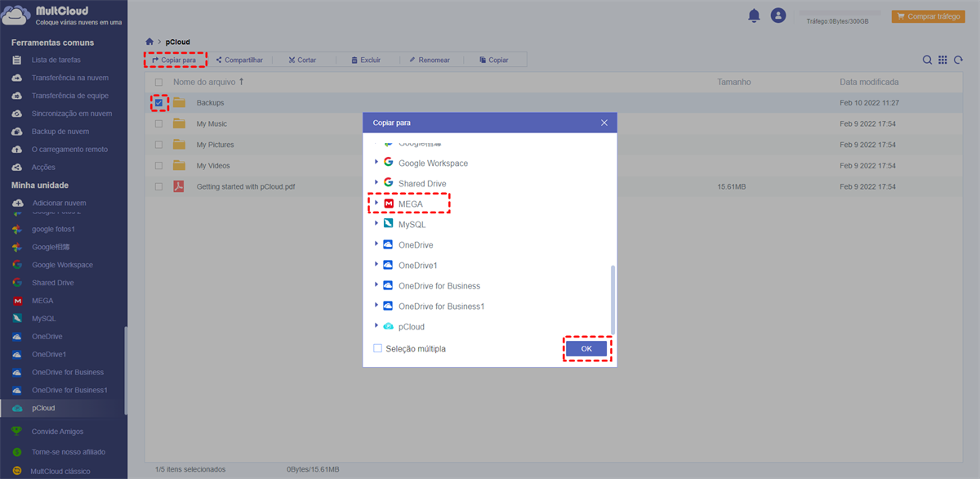
Task: Toggle select-all checkbox in file header
Action: (x=158, y=83)
